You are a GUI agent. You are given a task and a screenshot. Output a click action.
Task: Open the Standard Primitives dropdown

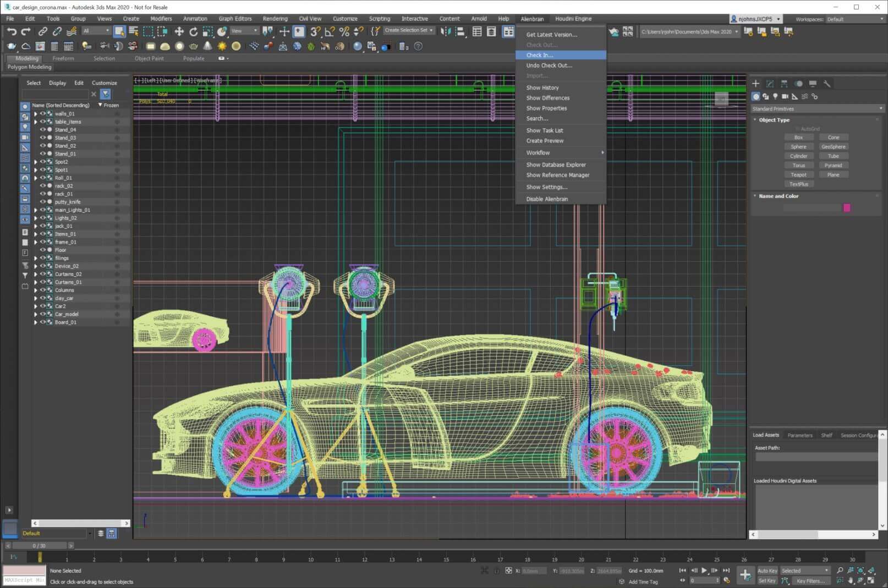(x=817, y=109)
